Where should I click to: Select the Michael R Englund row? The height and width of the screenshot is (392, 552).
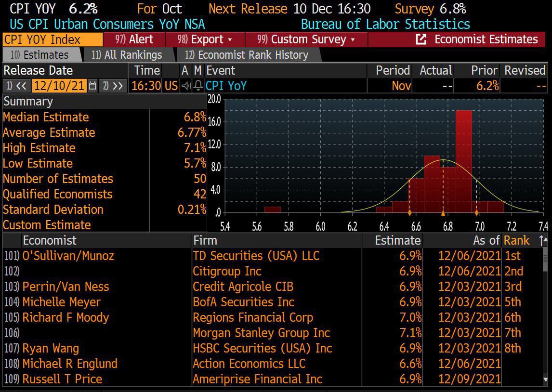coord(273,364)
